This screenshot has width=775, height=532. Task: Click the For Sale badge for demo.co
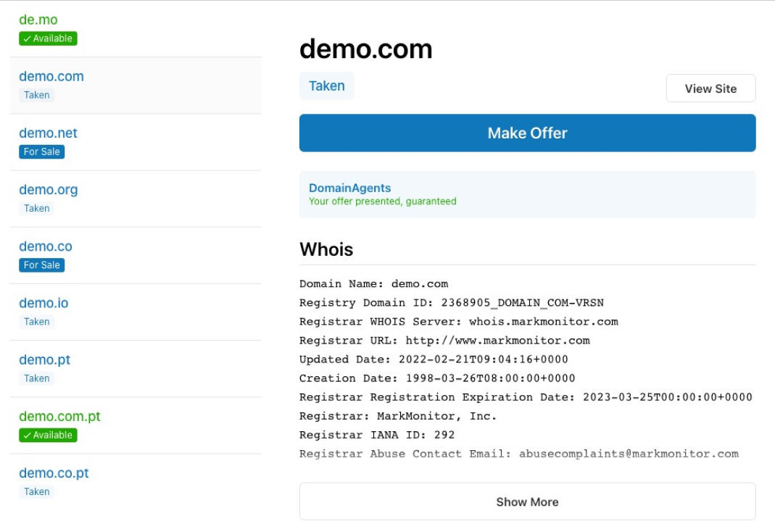(41, 265)
